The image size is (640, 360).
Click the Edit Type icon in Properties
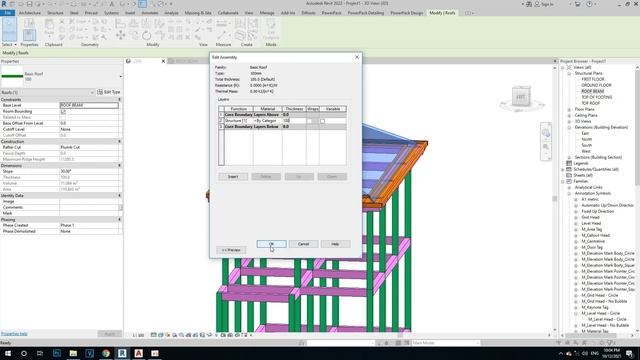(x=100, y=92)
